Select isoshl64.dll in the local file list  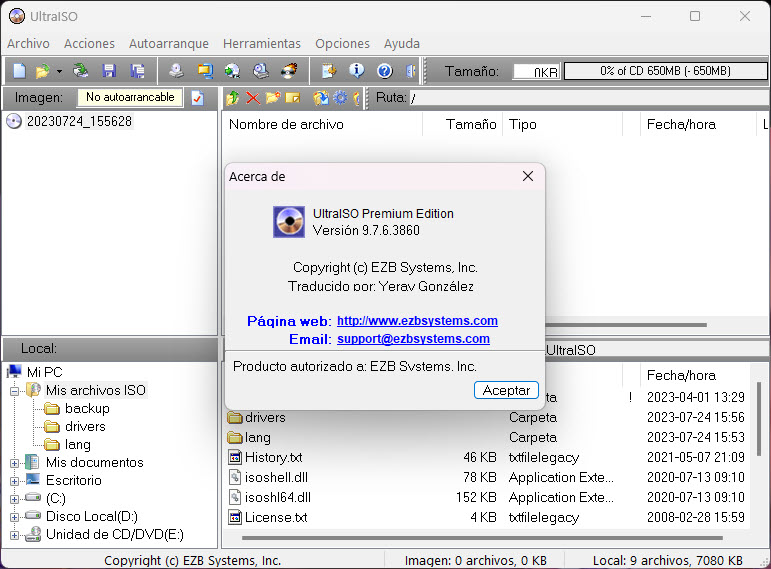coord(278,498)
